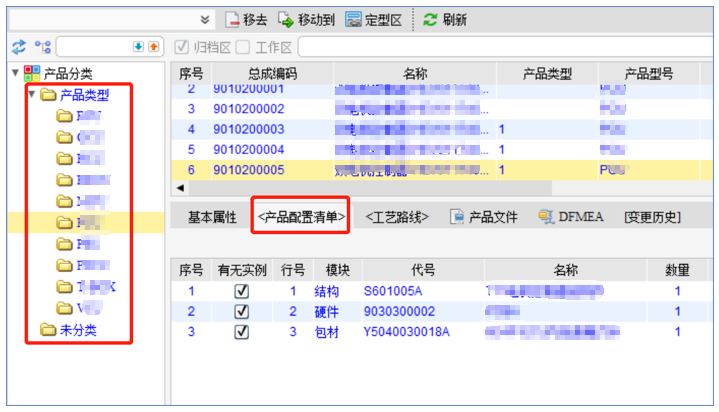This screenshot has width=719, height=412.
Task: Switch to the 基本属性 tab
Action: coord(211,216)
